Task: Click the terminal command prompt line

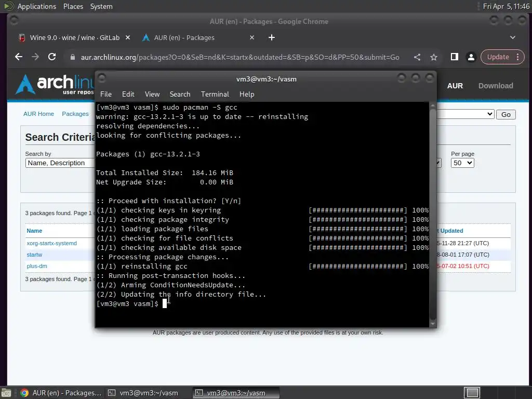Action: [x=131, y=303]
